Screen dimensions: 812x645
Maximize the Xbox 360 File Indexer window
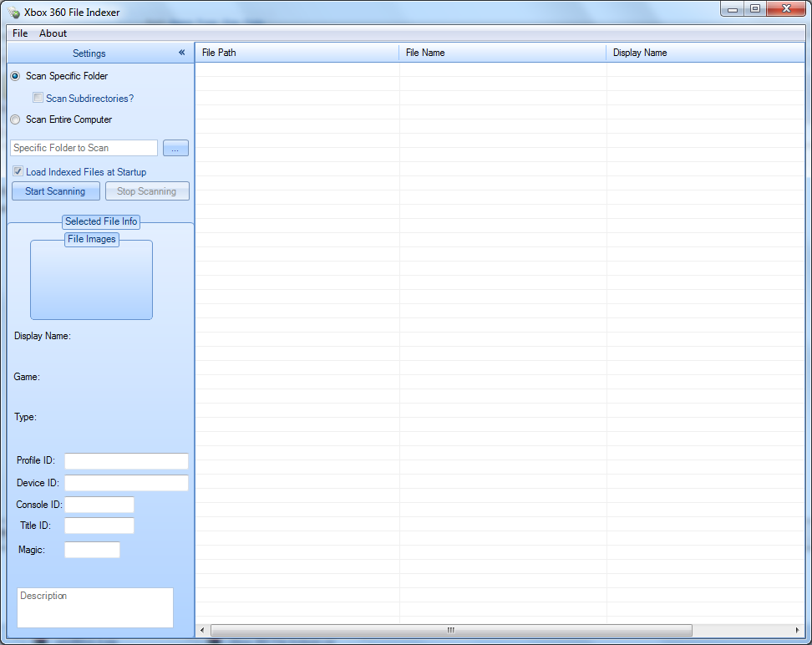(755, 9)
